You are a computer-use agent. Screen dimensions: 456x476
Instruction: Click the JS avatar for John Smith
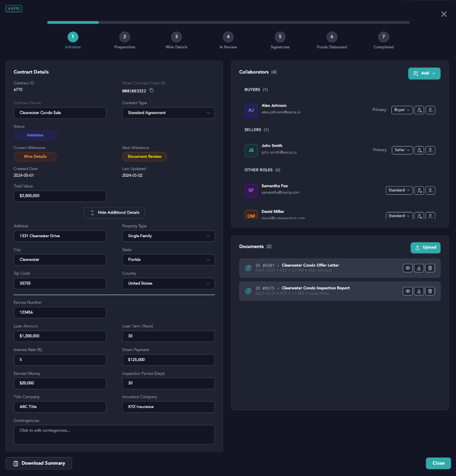251,150
